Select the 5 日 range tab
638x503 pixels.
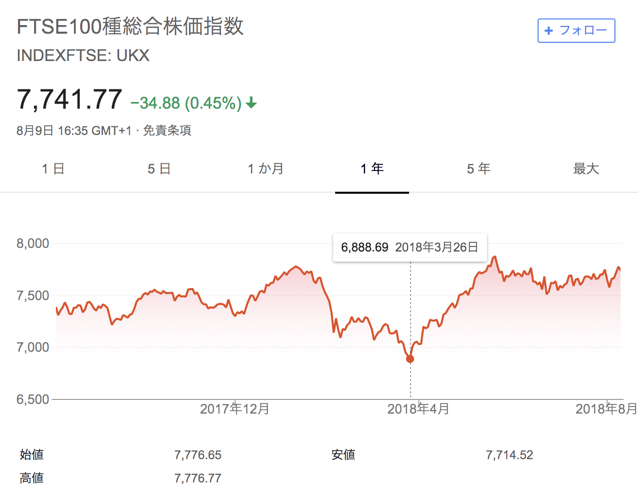click(x=159, y=168)
